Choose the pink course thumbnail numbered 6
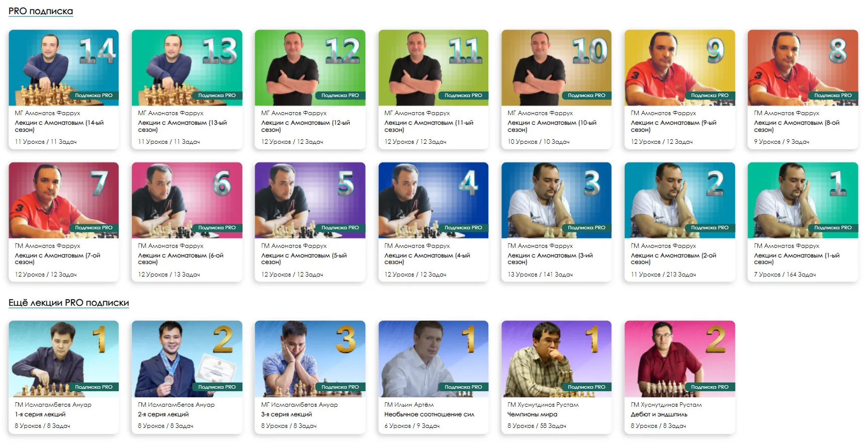This screenshot has width=868, height=446. coord(187,200)
